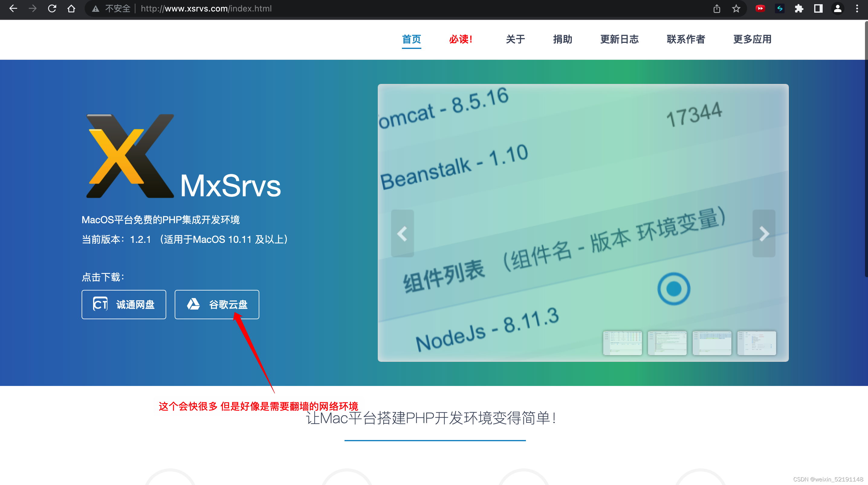Go to 更新日志 page
This screenshot has width=868, height=485.
tap(619, 39)
